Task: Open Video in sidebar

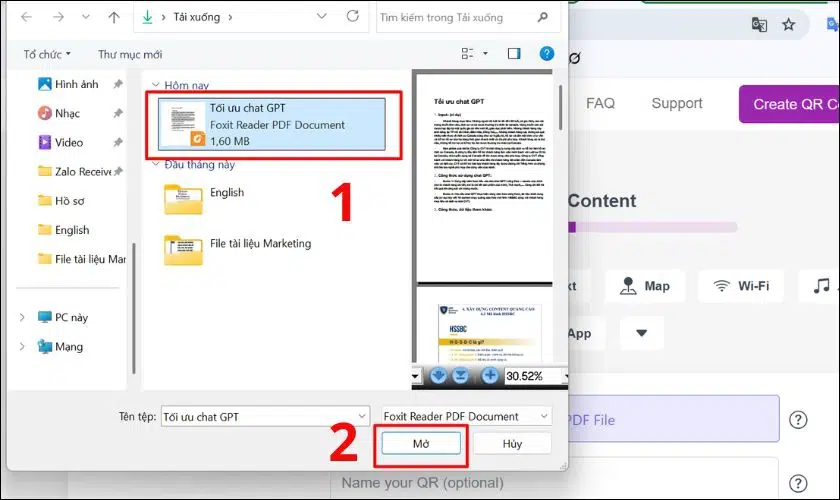Action: point(61,142)
